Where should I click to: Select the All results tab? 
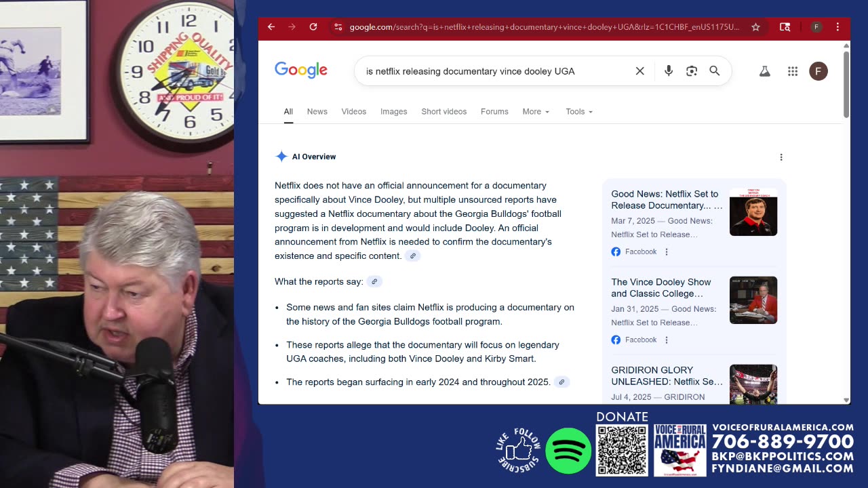coord(288,111)
